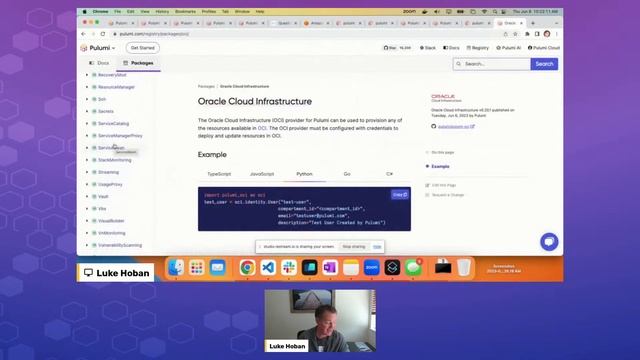Open Launchpad from the dock
Viewport: 640px width, 360px height.
[x=197, y=268]
